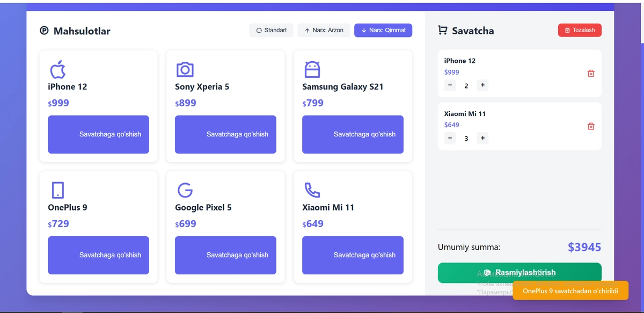
Task: Delete iPhone 12 from cart with trash icon
Action: pyautogui.click(x=591, y=74)
